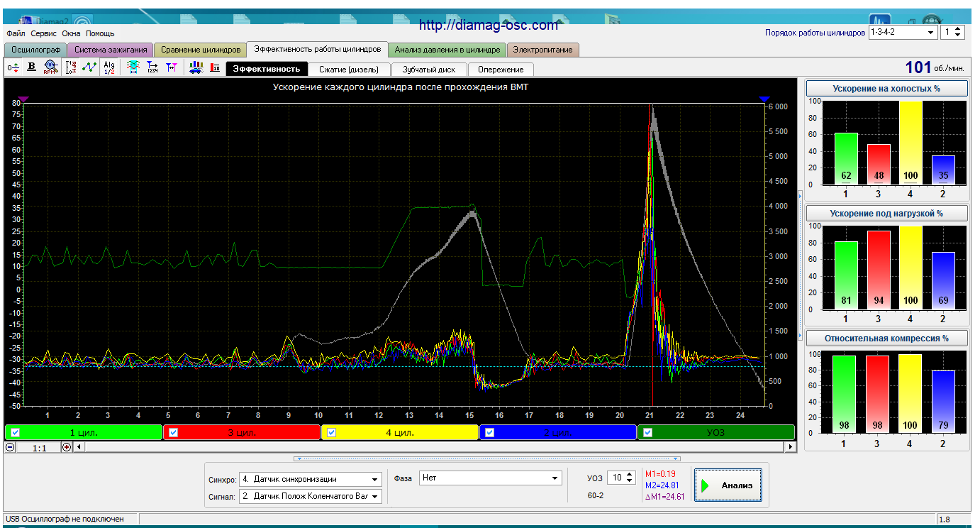This screenshot has width=980, height=528.
Task: Click the 1234 cylinder marker arrow icon
Action: tap(152, 67)
